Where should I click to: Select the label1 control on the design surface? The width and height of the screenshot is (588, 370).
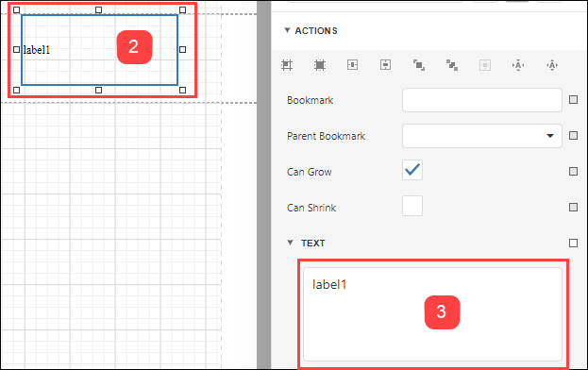(99, 50)
